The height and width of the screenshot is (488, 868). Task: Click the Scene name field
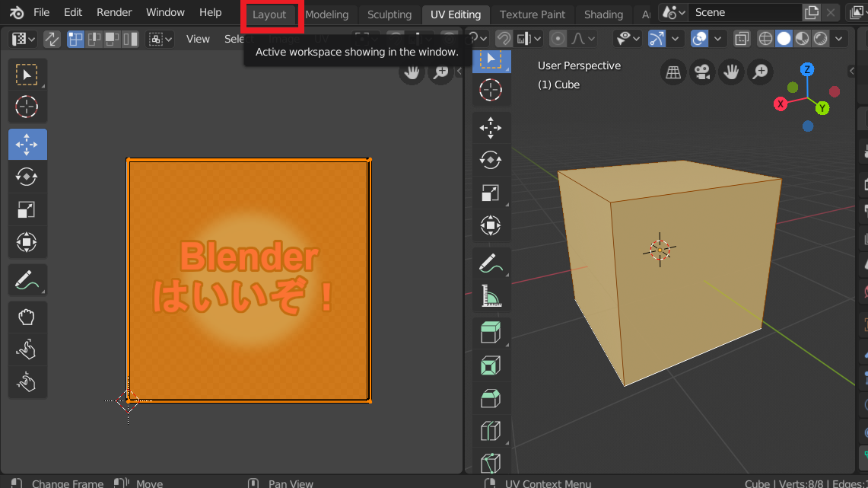(745, 12)
